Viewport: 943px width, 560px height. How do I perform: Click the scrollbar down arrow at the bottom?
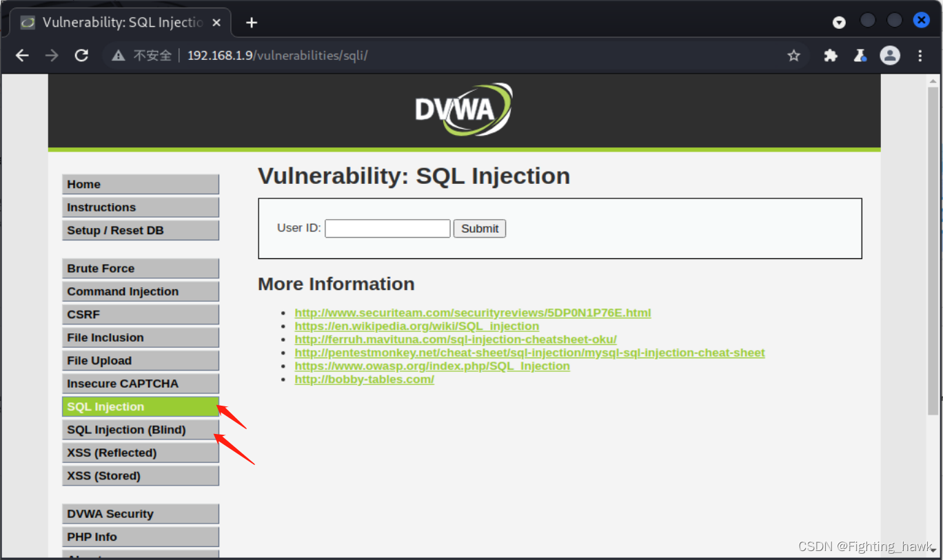pos(933,551)
